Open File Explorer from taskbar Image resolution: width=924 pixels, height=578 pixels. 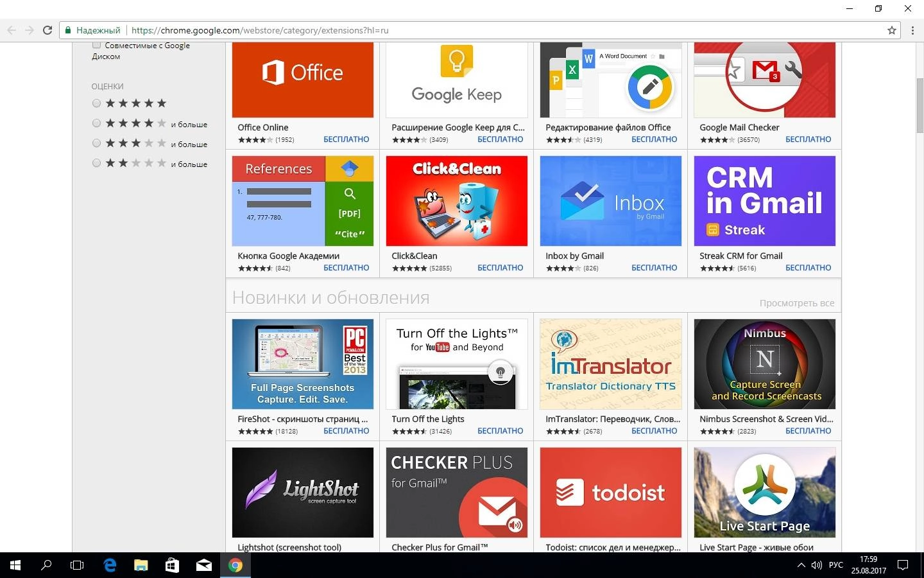tap(141, 565)
